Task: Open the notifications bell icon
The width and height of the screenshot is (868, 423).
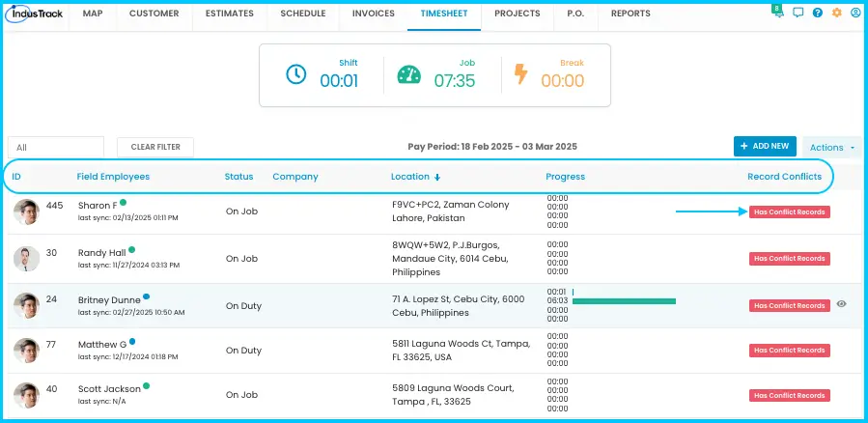Action: tap(779, 14)
